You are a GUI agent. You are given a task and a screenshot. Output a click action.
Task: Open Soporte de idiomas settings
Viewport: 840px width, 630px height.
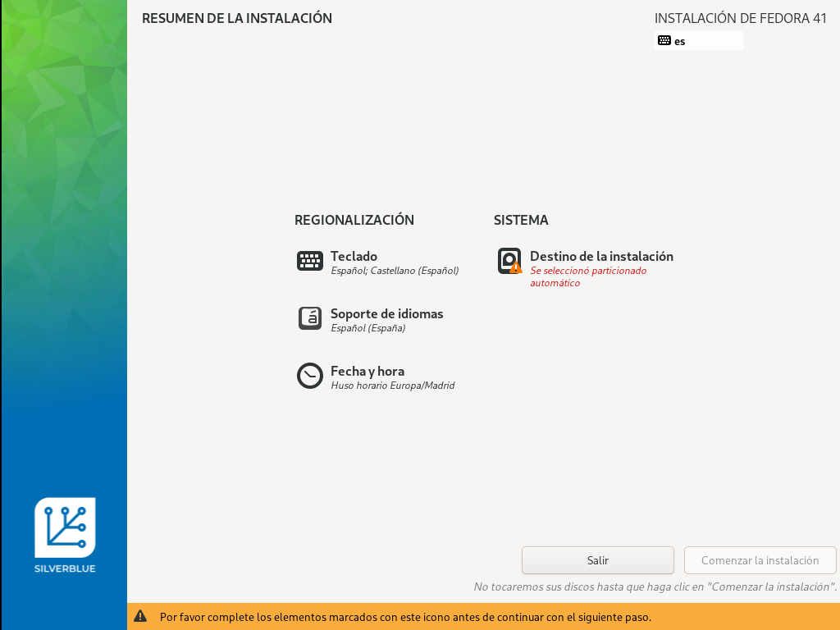click(x=387, y=313)
